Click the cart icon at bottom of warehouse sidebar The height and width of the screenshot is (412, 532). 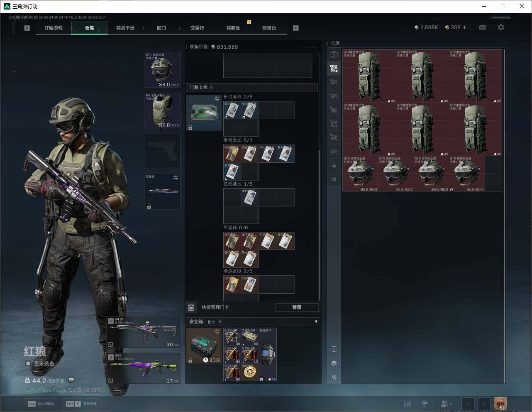pyautogui.click(x=334, y=377)
